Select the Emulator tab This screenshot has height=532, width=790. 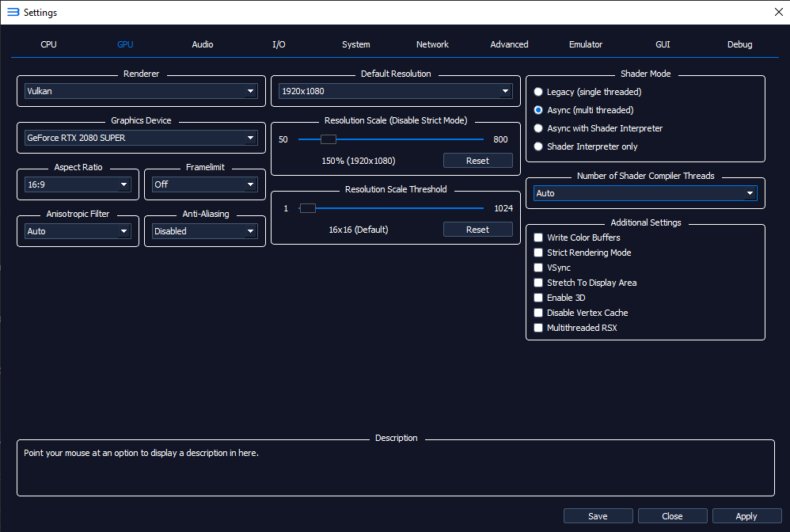(586, 44)
